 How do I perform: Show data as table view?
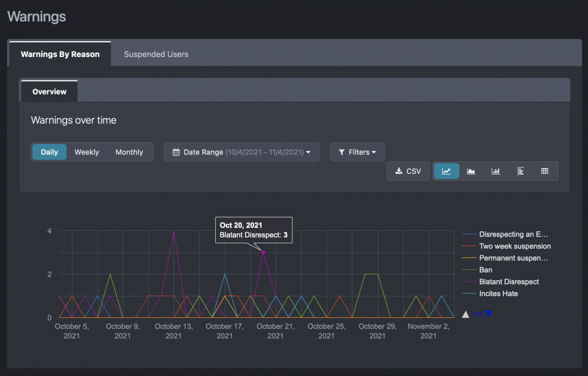click(544, 171)
